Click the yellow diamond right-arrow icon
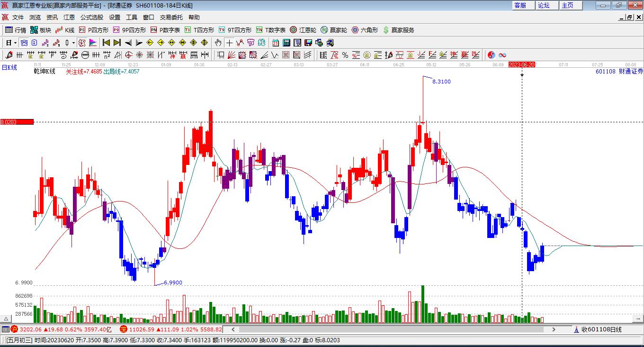This screenshot has height=347, width=644. pyautogui.click(x=161, y=43)
